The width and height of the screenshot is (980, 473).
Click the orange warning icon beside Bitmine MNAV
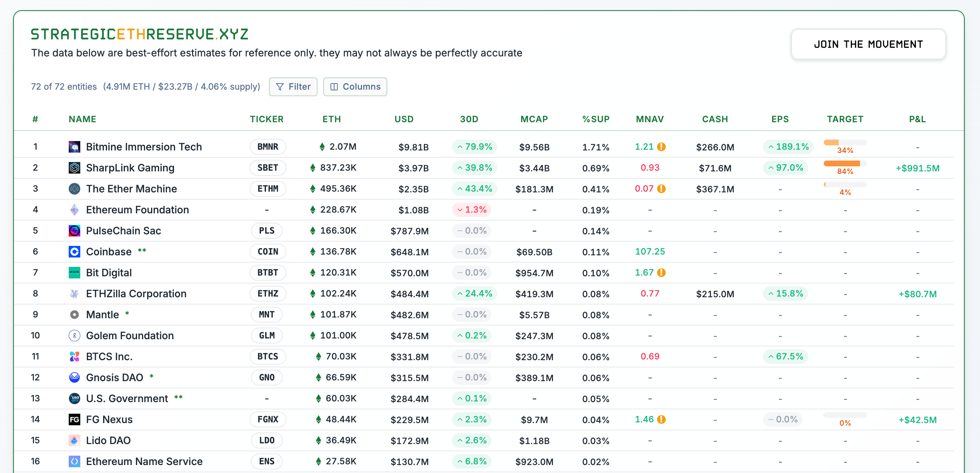(661, 147)
